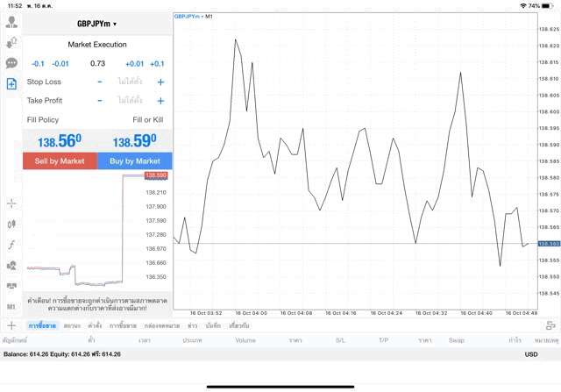Decrease volume by -0.01

[x=60, y=64]
